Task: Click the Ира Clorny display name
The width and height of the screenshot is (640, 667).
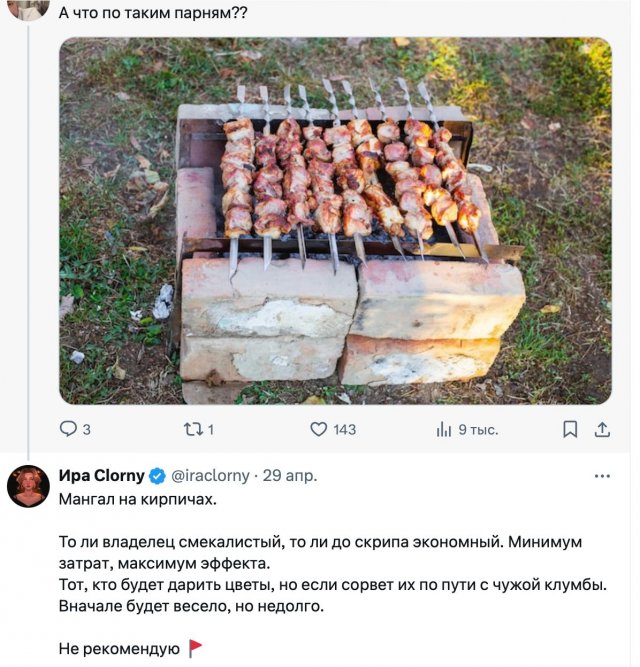Action: click(x=102, y=476)
